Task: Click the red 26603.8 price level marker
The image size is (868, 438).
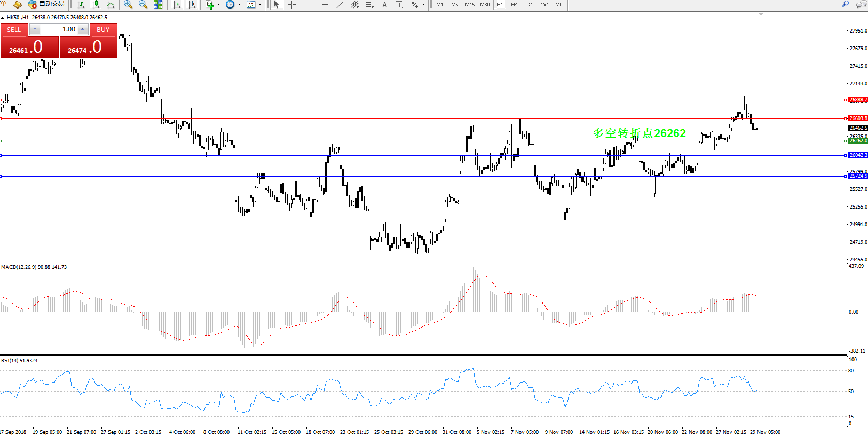Action: click(858, 118)
